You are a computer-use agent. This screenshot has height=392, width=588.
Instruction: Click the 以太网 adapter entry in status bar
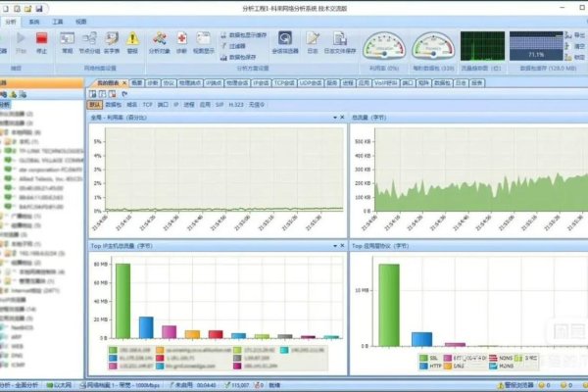tap(59, 385)
